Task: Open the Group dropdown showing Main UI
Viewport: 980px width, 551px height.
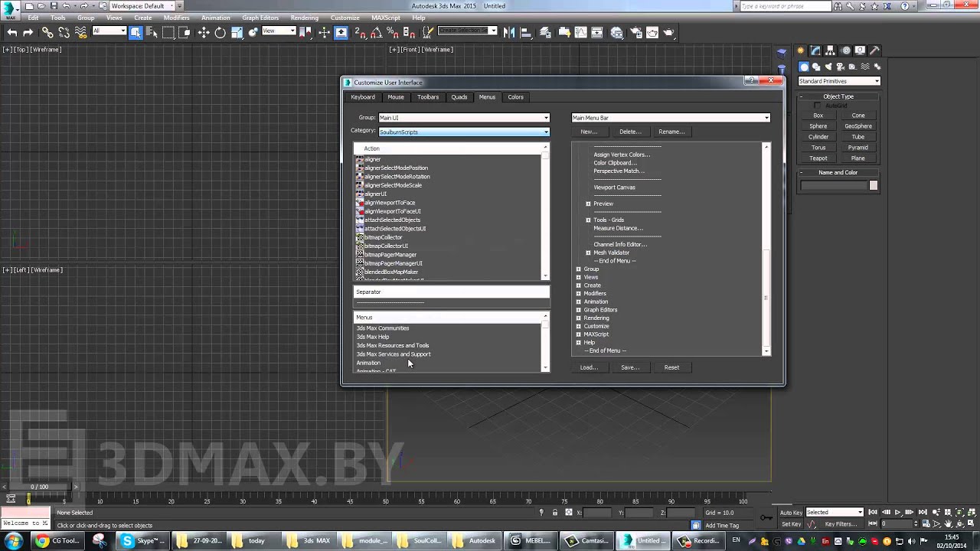Action: [x=464, y=118]
